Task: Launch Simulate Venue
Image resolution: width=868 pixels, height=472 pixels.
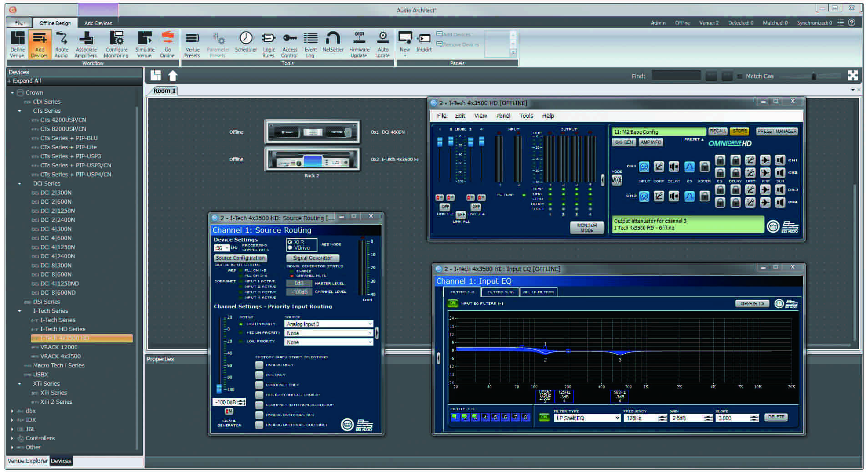Action: pyautogui.click(x=145, y=45)
